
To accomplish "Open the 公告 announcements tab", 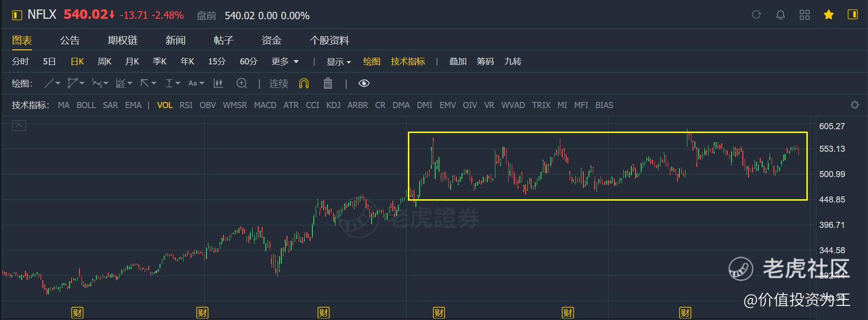I will point(70,40).
